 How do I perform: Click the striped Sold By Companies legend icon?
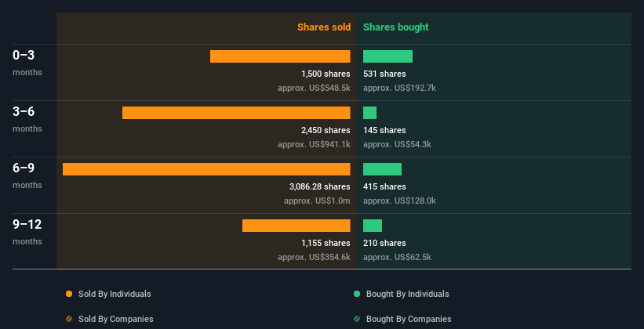[69, 319]
